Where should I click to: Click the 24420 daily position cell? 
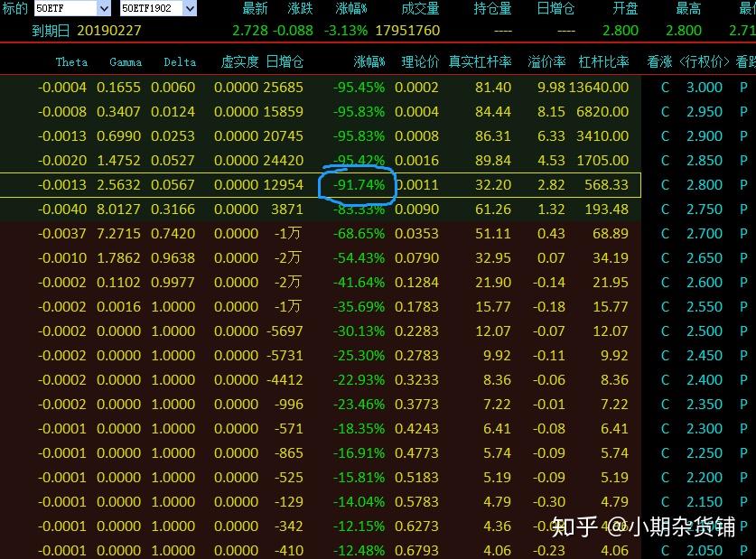click(283, 161)
